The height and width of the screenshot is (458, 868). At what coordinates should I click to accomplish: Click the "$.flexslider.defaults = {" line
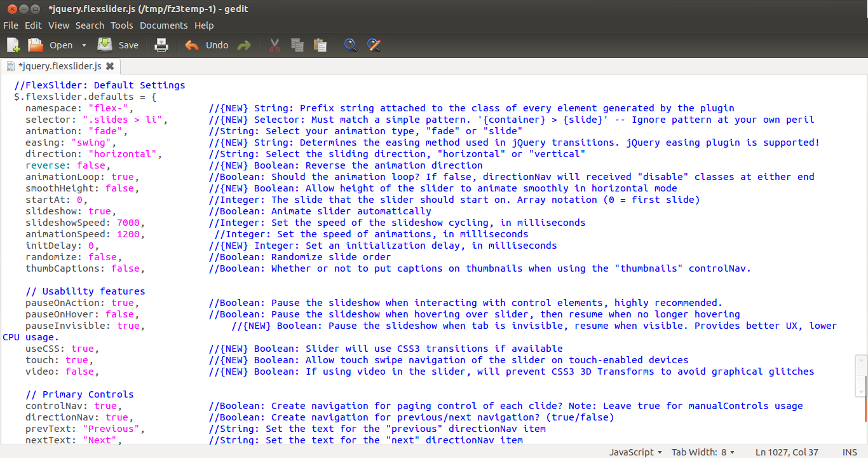pos(85,97)
